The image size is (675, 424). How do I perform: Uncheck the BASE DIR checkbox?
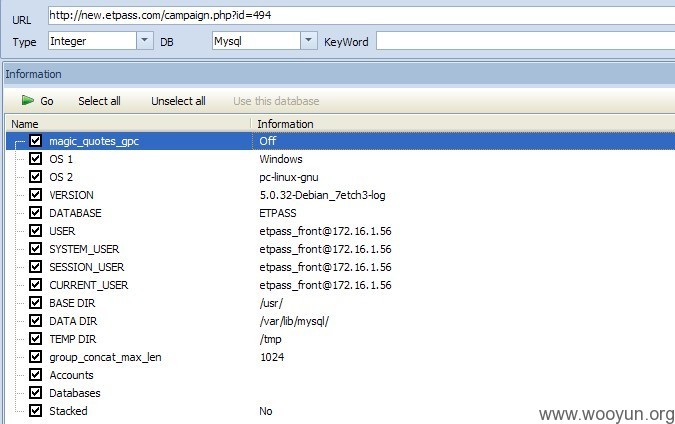(35, 303)
